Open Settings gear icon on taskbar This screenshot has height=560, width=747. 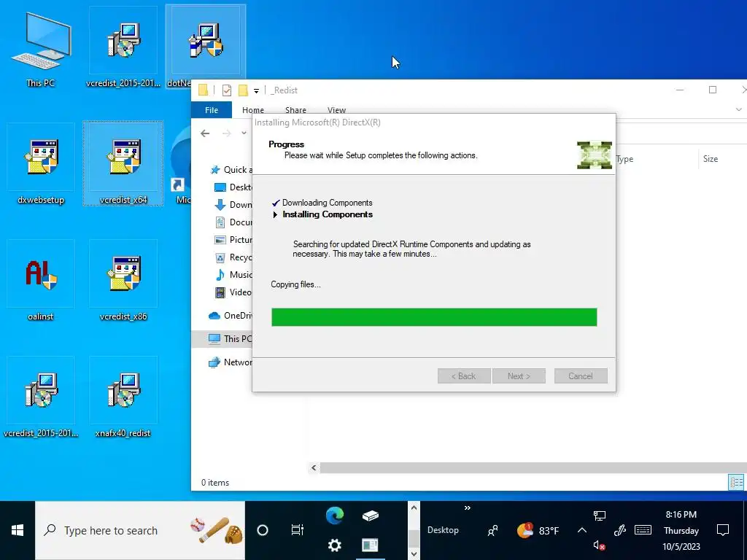pos(334,545)
